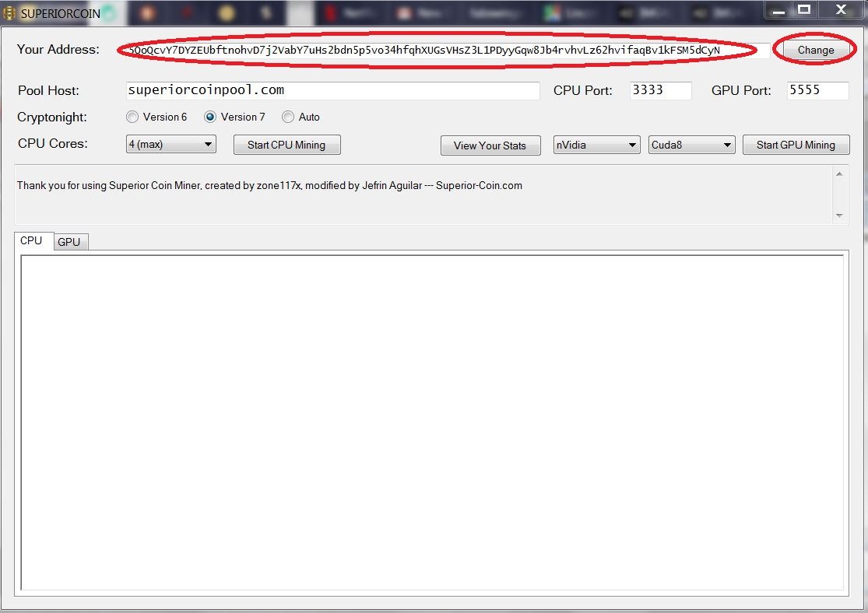Click the message box scroll up arrow
Image resolution: width=868 pixels, height=613 pixels.
(839, 173)
